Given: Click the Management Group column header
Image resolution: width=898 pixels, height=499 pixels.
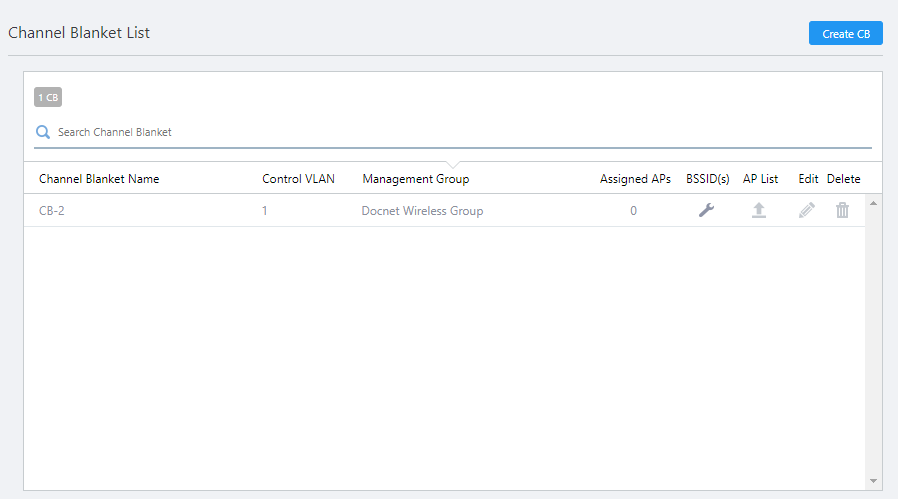Looking at the screenshot, I should click(415, 179).
